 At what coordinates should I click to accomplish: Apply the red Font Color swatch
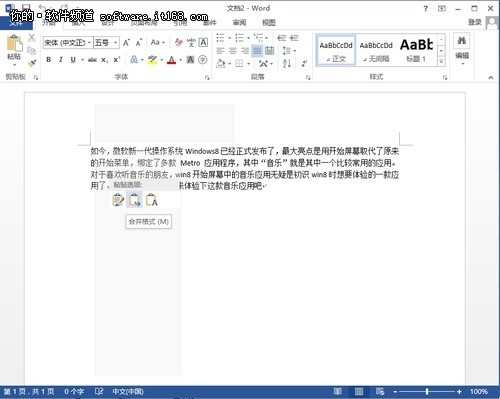171,60
